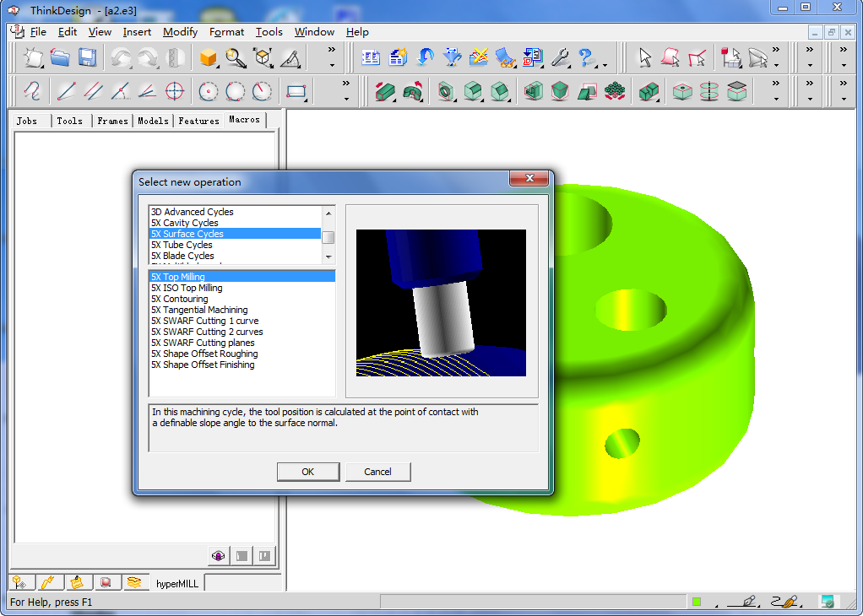Save the model with the floppy disk icon
Screen dimensions: 863x616
pyautogui.click(x=88, y=57)
